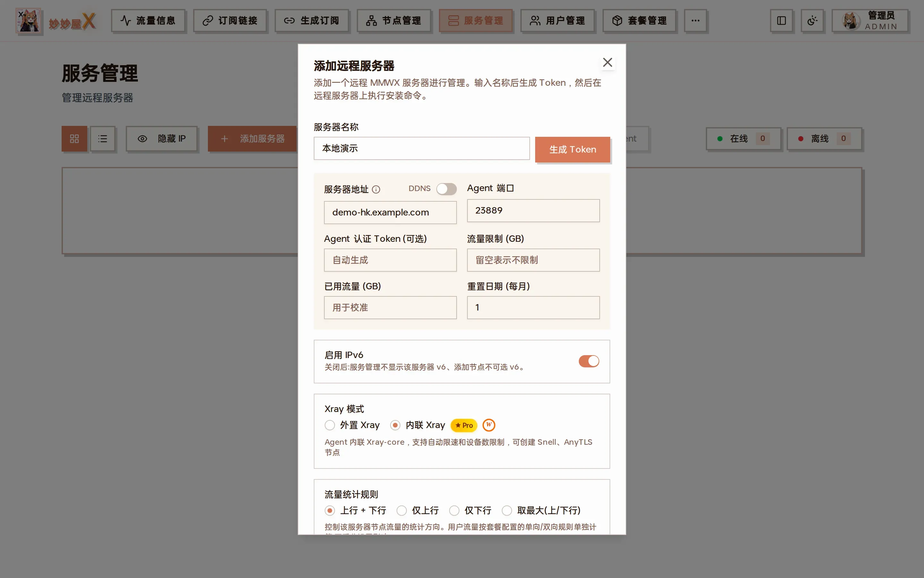Disable the 启用 IPv6 toggle
This screenshot has height=578, width=924.
point(588,361)
